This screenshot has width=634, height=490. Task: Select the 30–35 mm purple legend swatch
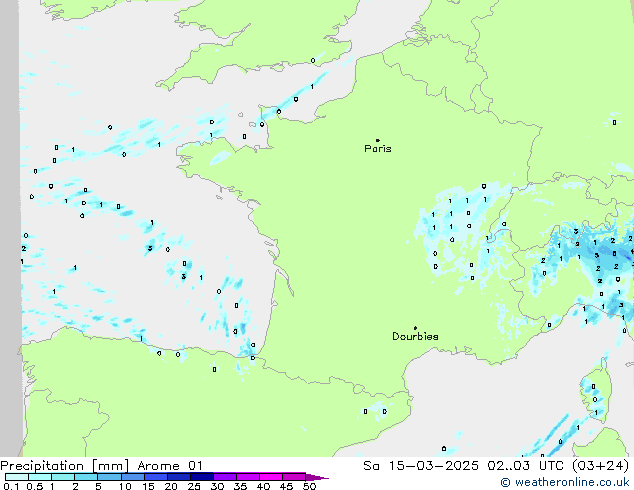coord(224,477)
